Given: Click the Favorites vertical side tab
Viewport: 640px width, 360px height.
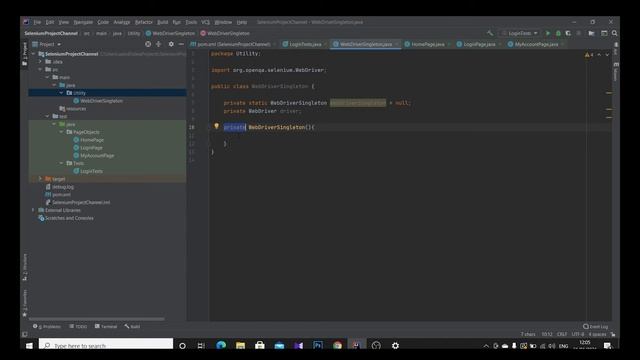Looking at the screenshot, I should (24, 303).
